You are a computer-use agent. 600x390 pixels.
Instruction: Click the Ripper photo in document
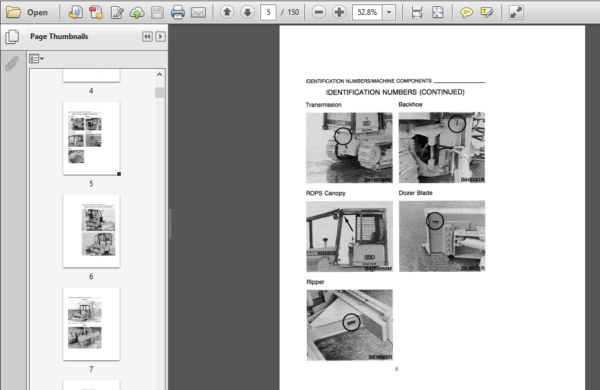coord(349,325)
